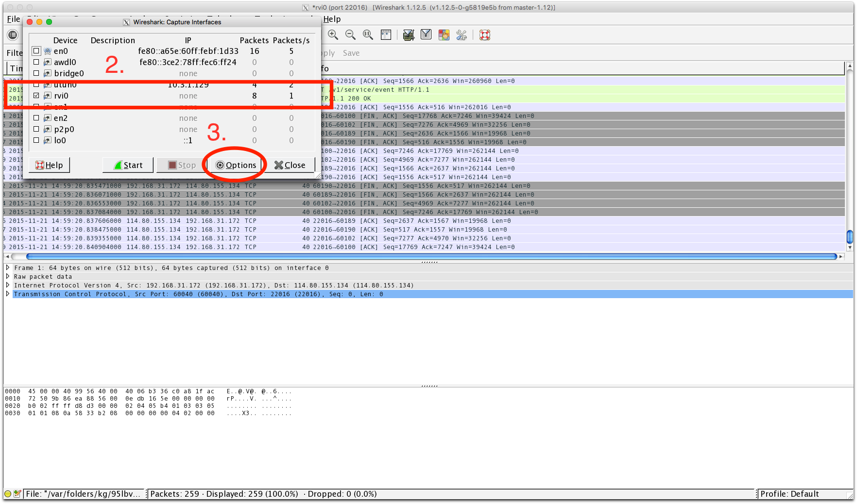This screenshot has height=504, width=857.
Task: Click the packet list vertical scrollbar thumb
Action: [x=850, y=236]
